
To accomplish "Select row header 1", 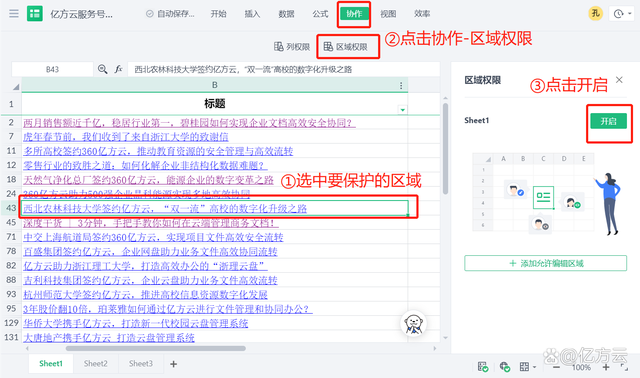I will (x=11, y=104).
